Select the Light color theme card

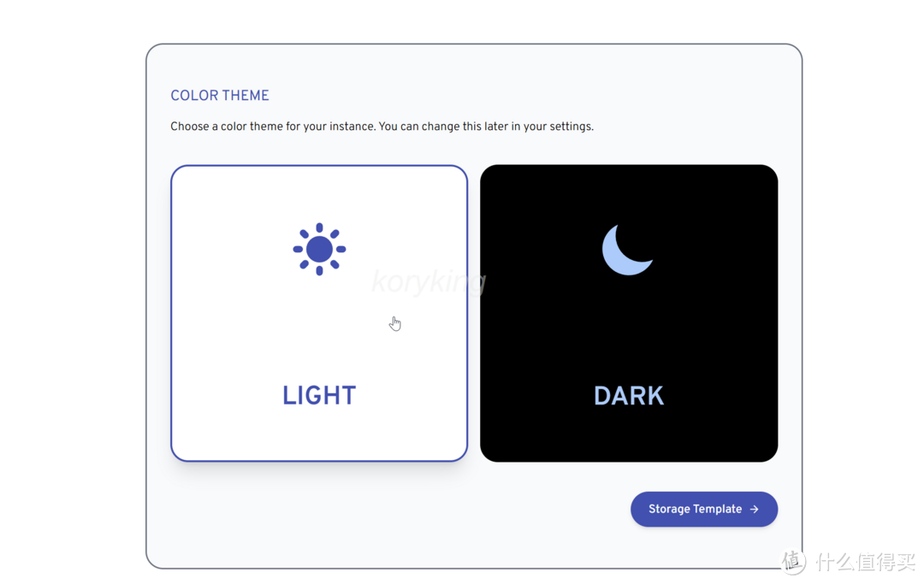point(319,313)
